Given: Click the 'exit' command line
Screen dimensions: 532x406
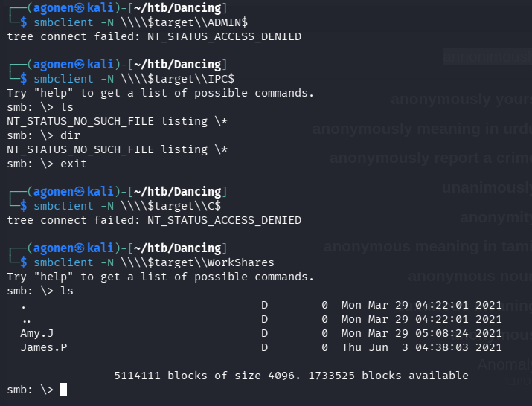Looking at the screenshot, I should [x=73, y=164].
